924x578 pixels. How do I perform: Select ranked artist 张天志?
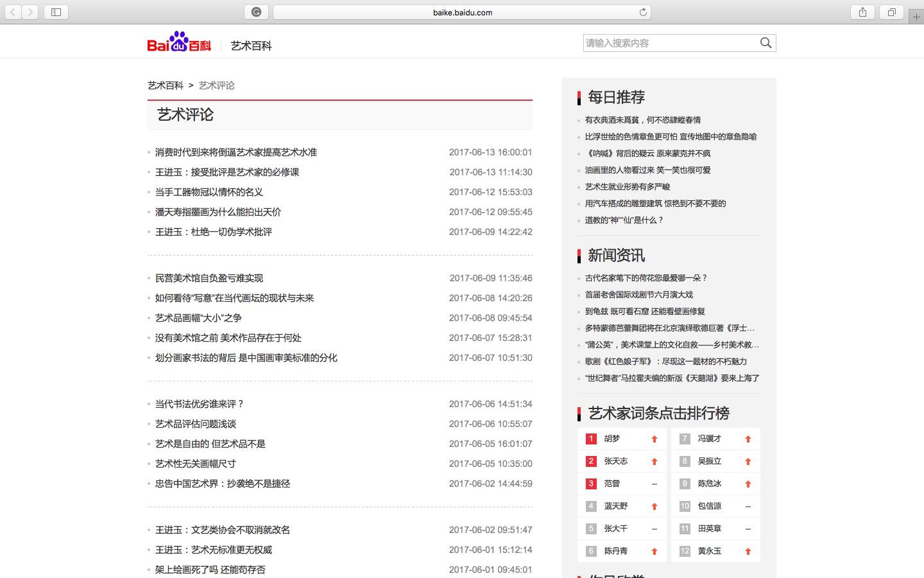click(616, 461)
